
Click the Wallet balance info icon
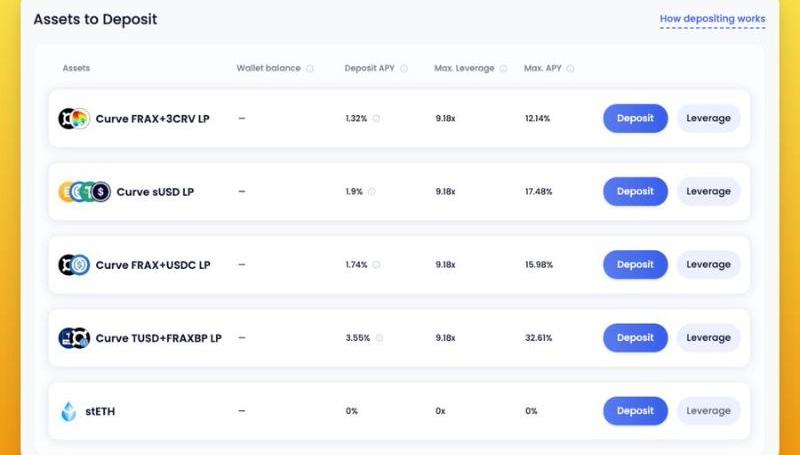[x=310, y=68]
